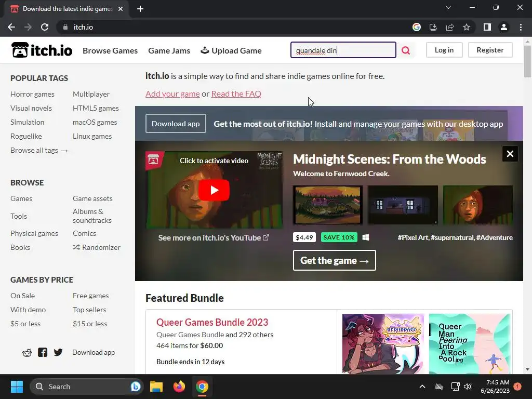Open the $5 or less link
532x399 pixels.
point(25,324)
